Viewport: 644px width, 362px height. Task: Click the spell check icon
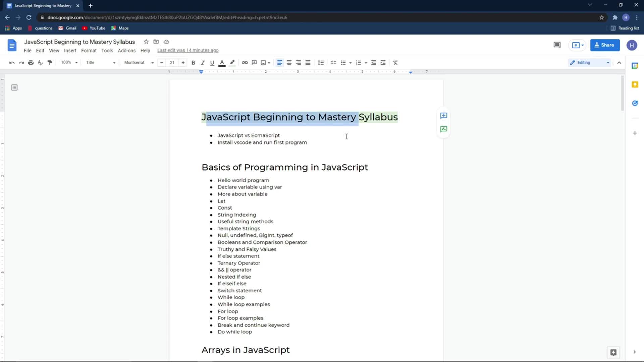pyautogui.click(x=40, y=63)
